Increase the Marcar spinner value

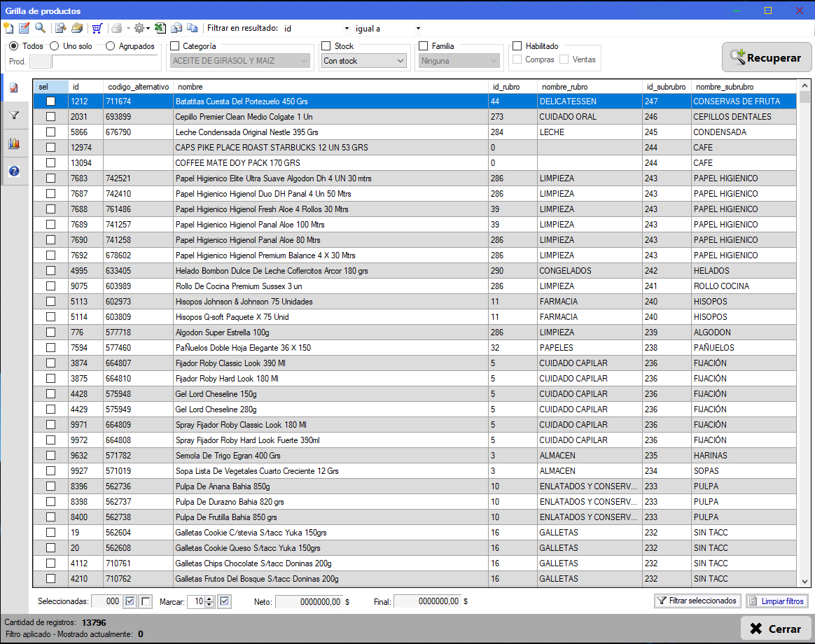[209, 598]
